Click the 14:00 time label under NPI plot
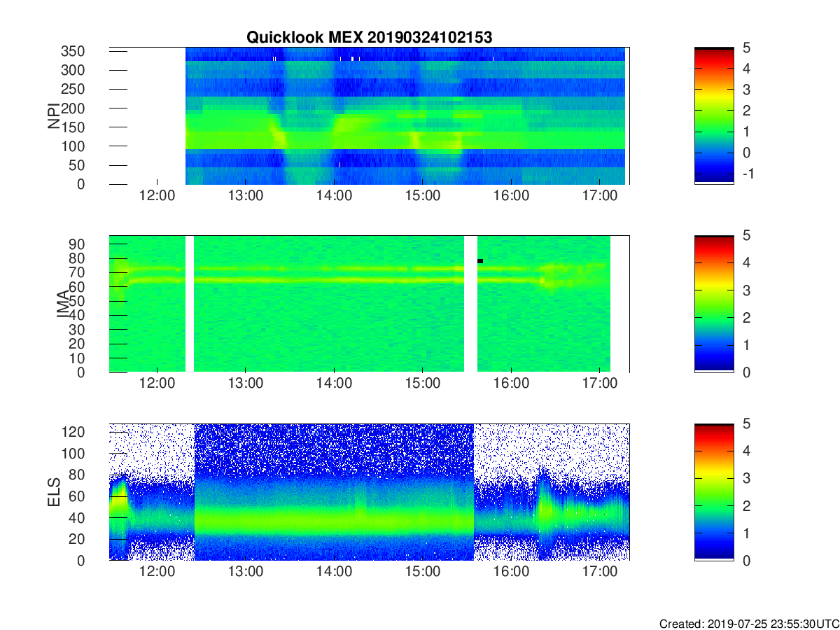This screenshot has width=840, height=630. click(x=334, y=195)
